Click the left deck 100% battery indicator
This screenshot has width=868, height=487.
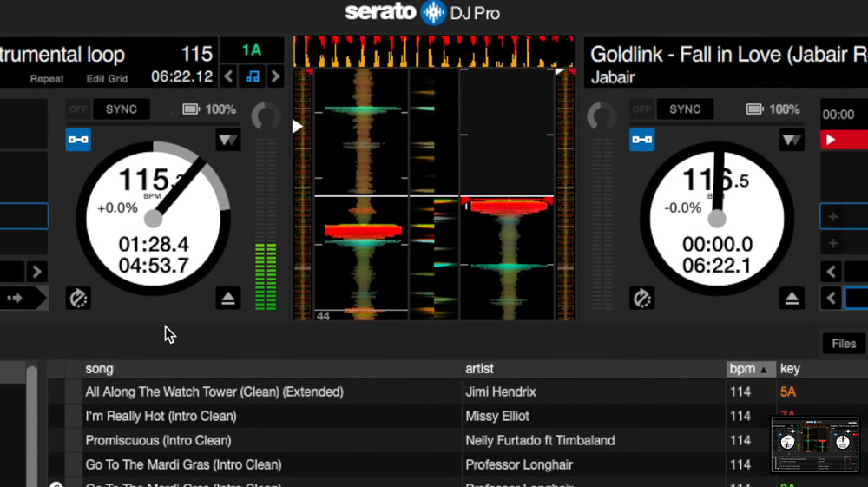click(209, 109)
